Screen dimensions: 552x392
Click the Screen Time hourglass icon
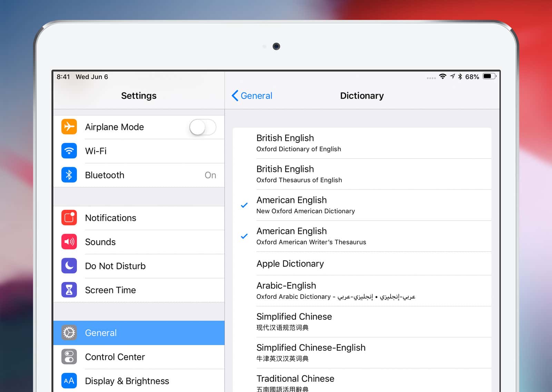(x=69, y=290)
